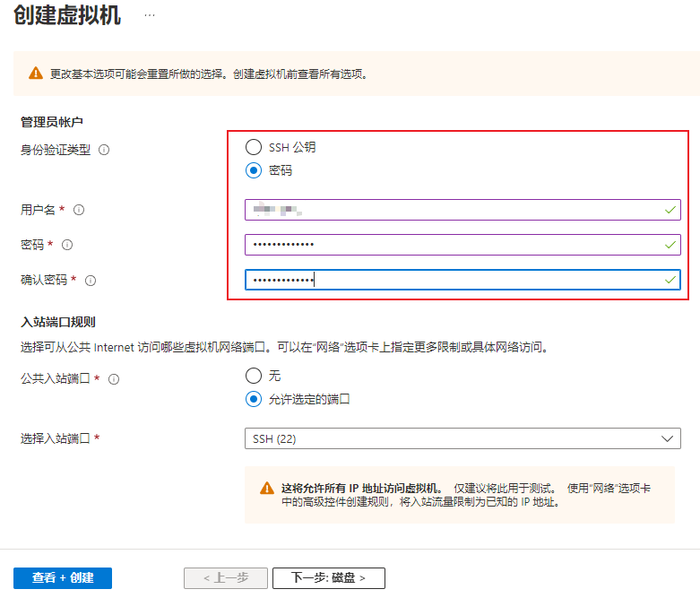Go to 下一步: 磁盘 step
The width and height of the screenshot is (700, 598).
[329, 578]
